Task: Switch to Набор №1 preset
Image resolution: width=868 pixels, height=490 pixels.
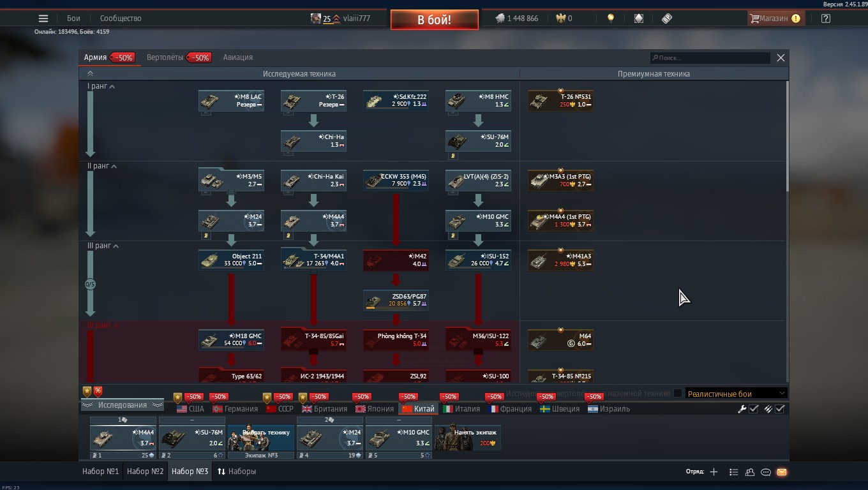Action: coord(100,471)
